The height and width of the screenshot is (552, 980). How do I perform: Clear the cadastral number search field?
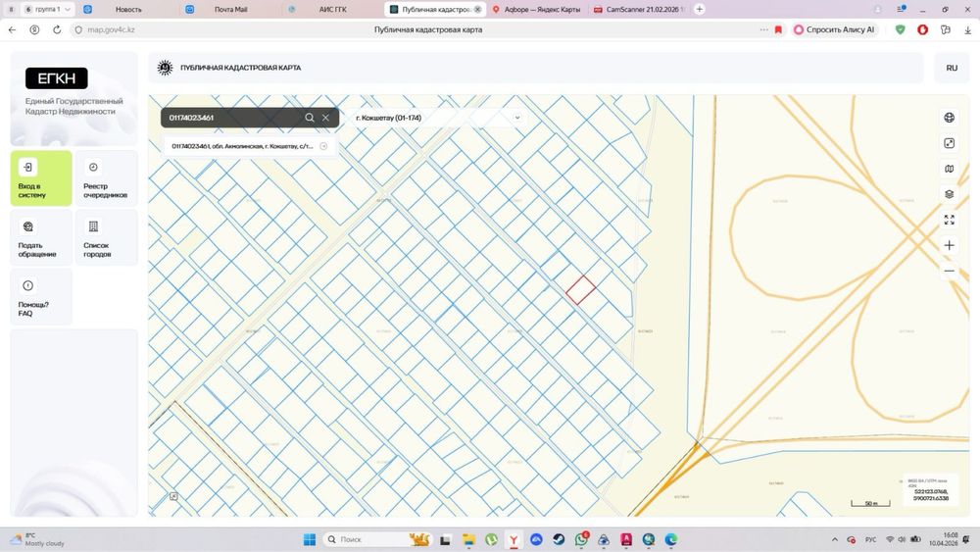coord(325,118)
